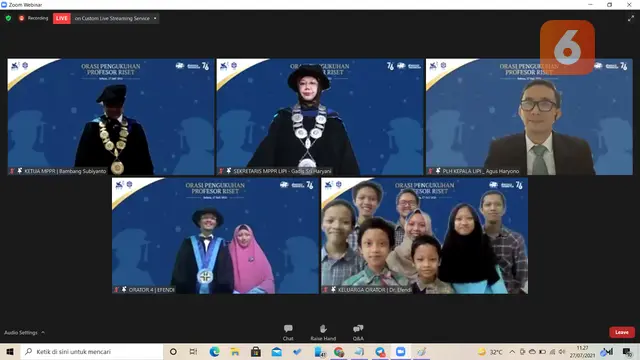The height and width of the screenshot is (360, 640).
Task: Click the name label 'ORATOR 4 | EFENDI'
Action: click(151, 290)
